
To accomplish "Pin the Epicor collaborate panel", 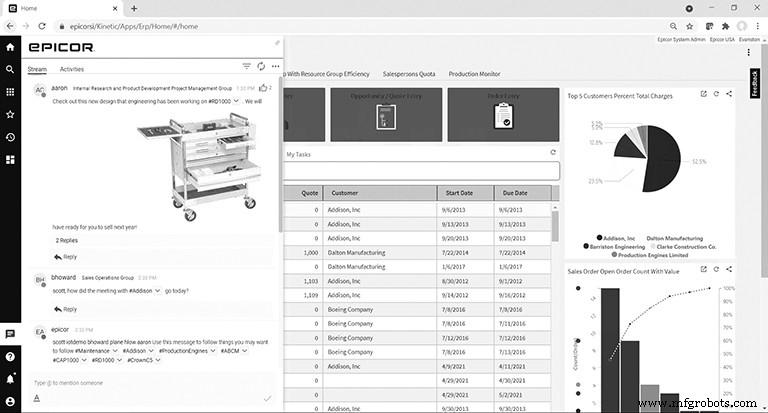I will tap(277, 43).
